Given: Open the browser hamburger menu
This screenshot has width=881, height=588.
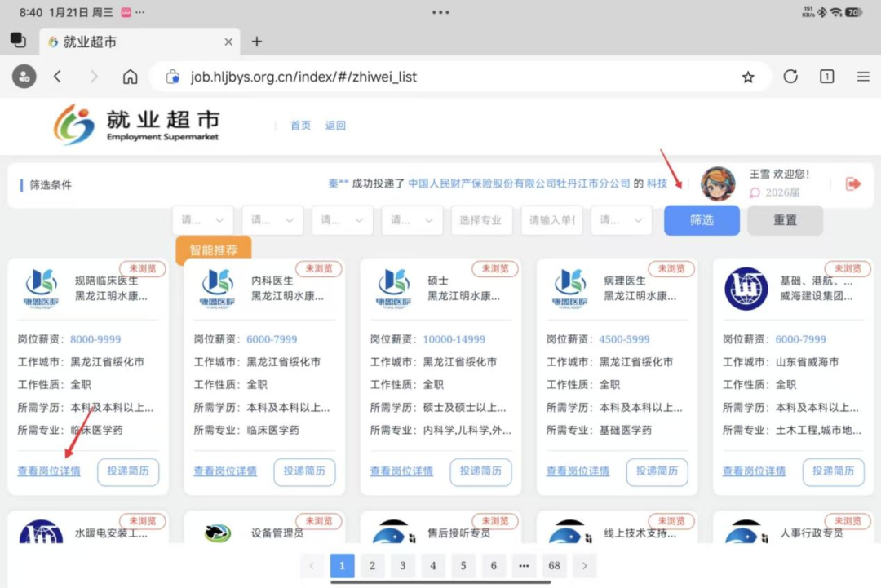Looking at the screenshot, I should (x=863, y=77).
